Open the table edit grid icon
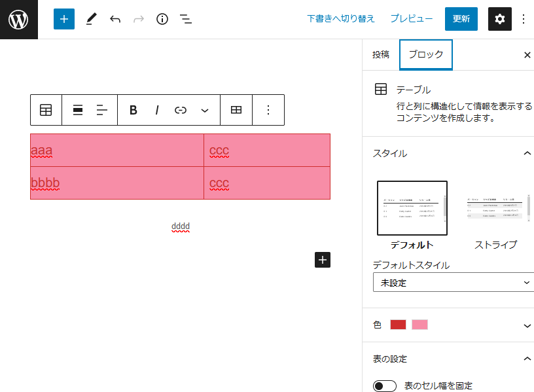 click(236, 110)
